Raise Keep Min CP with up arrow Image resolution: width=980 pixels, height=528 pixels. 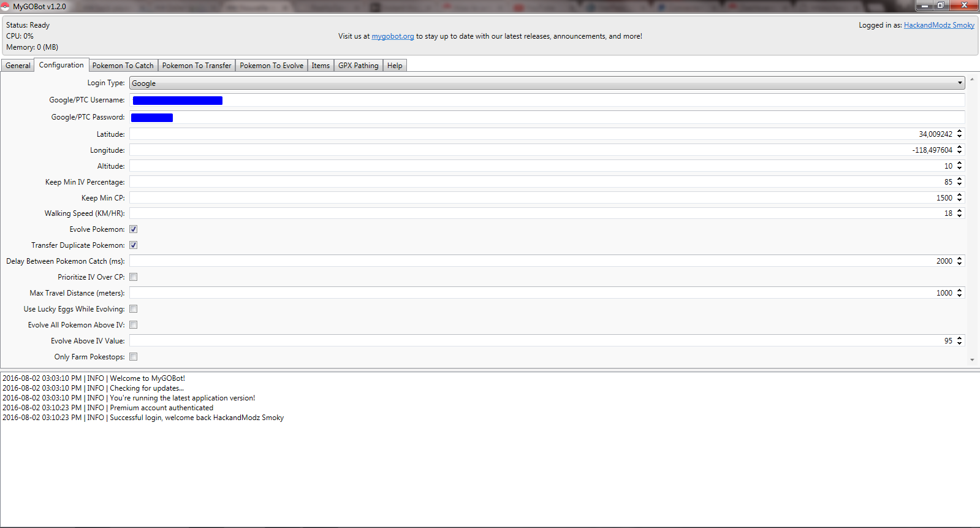pyautogui.click(x=960, y=195)
